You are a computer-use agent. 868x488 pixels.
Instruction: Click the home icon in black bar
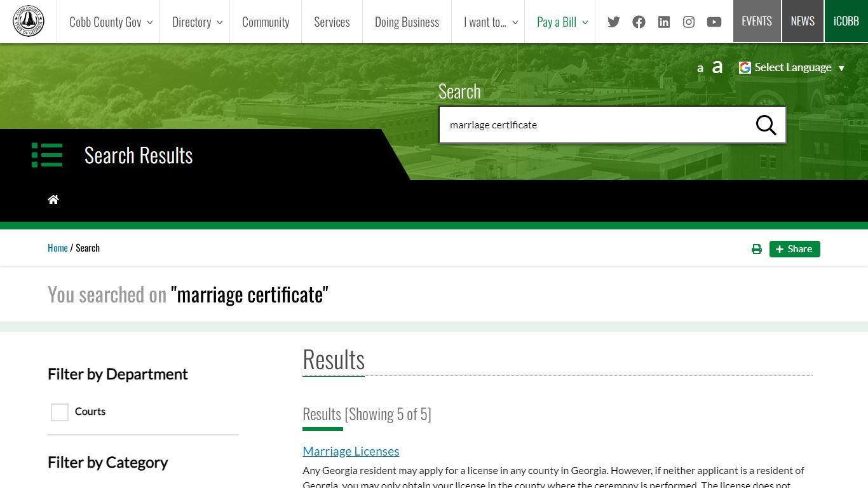[53, 200]
